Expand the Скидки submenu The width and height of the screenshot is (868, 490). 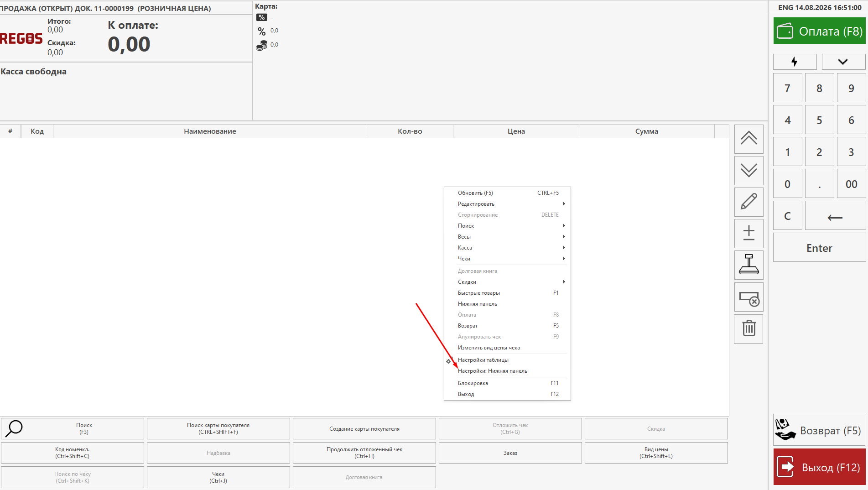(507, 282)
